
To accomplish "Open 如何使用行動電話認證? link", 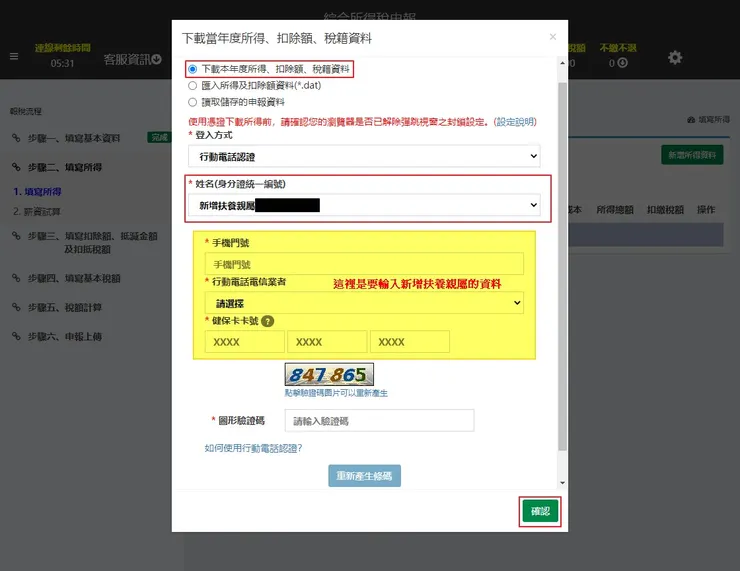I will pos(253,448).
